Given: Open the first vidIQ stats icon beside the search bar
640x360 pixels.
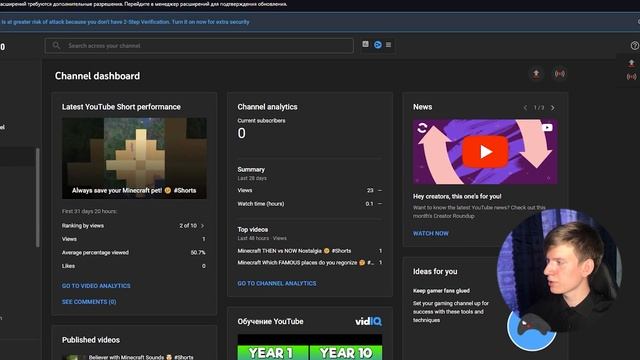Looking at the screenshot, I should click(365, 44).
